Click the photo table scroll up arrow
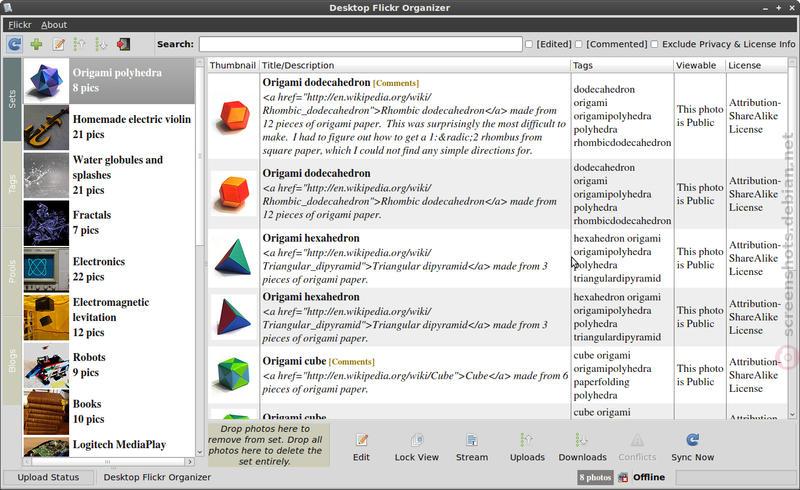 tap(792, 63)
